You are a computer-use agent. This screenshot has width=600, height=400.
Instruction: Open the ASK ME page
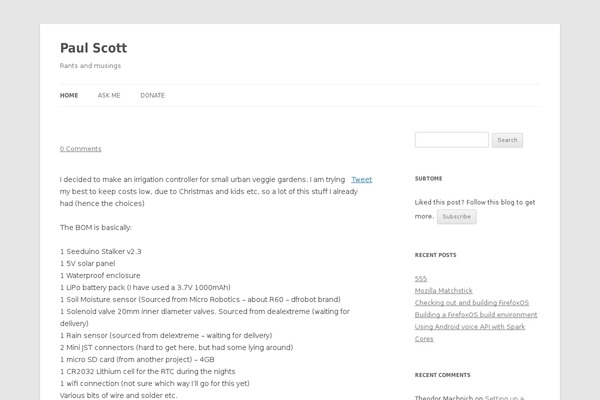click(109, 95)
